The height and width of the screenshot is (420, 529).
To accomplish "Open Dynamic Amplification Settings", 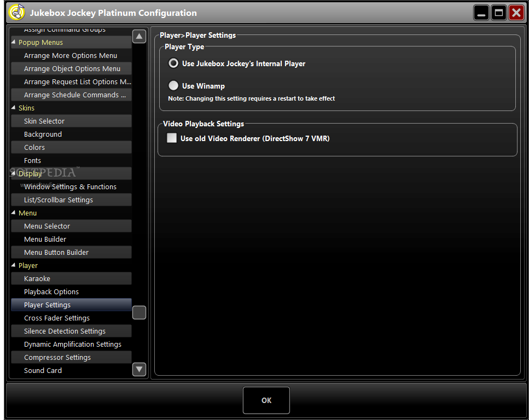I will 71,344.
